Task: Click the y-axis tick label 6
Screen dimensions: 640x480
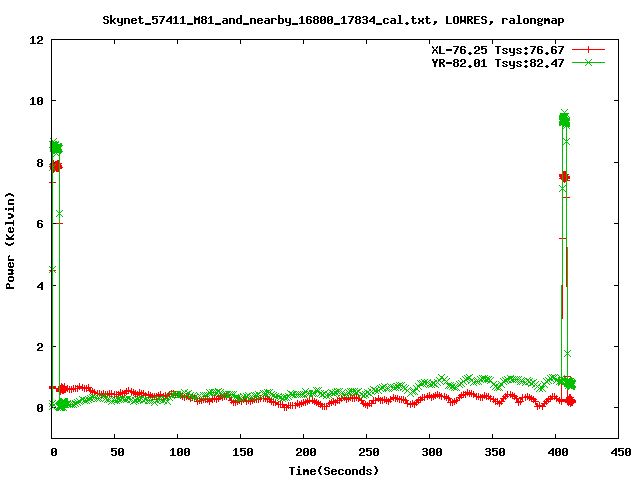Action: (x=40, y=224)
